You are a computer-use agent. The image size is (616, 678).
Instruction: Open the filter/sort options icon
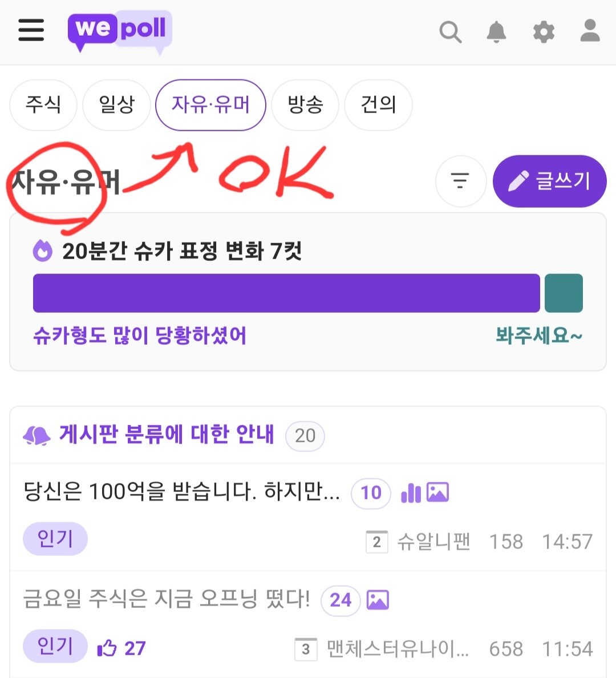460,181
